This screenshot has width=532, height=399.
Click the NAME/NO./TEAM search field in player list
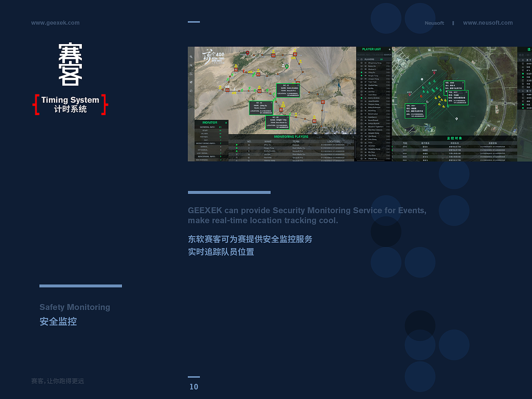pos(370,54)
